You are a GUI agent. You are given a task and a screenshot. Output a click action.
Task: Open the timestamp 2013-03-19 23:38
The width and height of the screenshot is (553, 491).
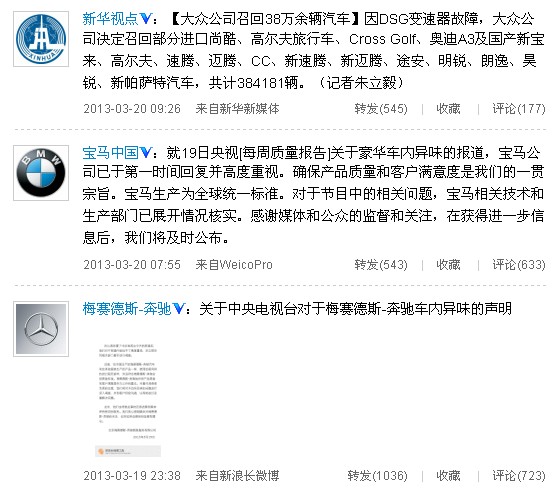pos(132,475)
